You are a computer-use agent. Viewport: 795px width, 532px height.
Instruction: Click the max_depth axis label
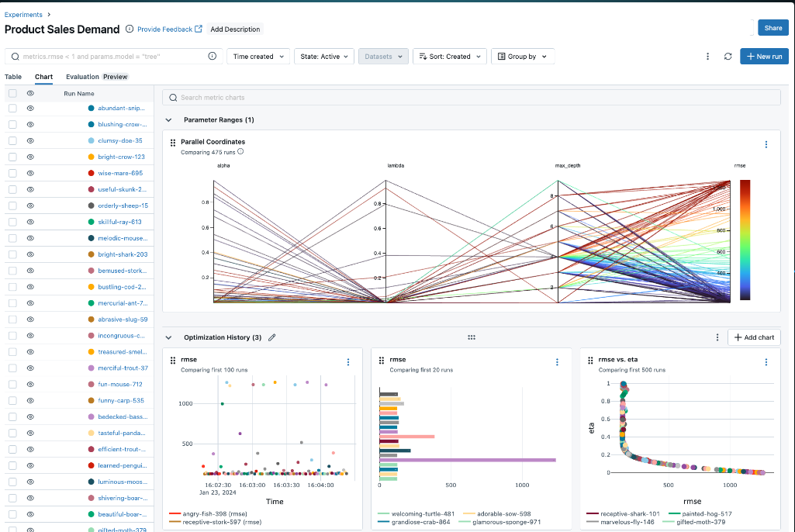(x=567, y=165)
